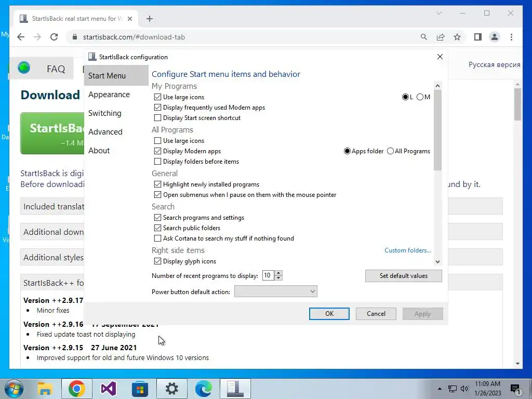532x399 pixels.
Task: Click the magnifier zoom icon in address bar
Action: (424, 37)
